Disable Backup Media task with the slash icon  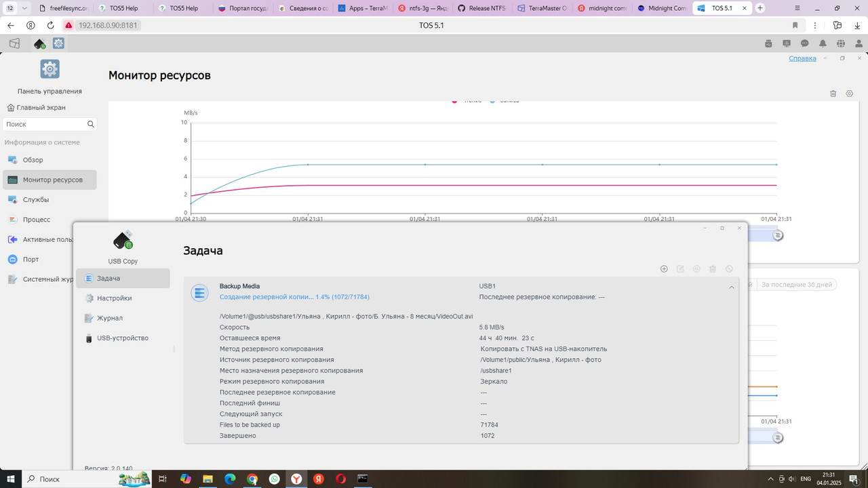(x=729, y=268)
